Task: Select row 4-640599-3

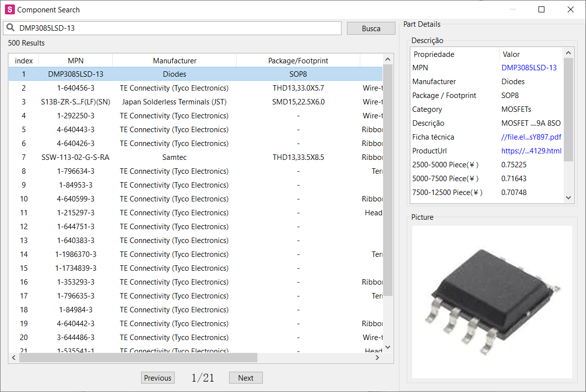Action: point(196,199)
